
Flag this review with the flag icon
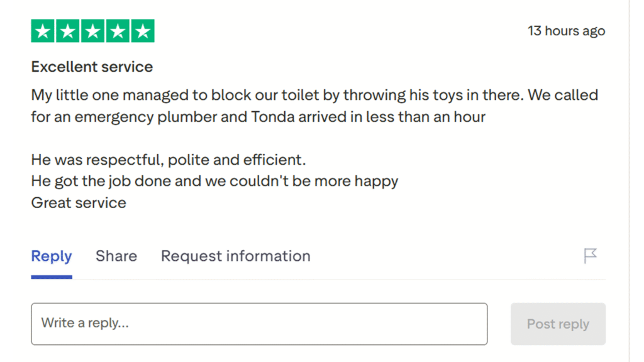click(590, 256)
